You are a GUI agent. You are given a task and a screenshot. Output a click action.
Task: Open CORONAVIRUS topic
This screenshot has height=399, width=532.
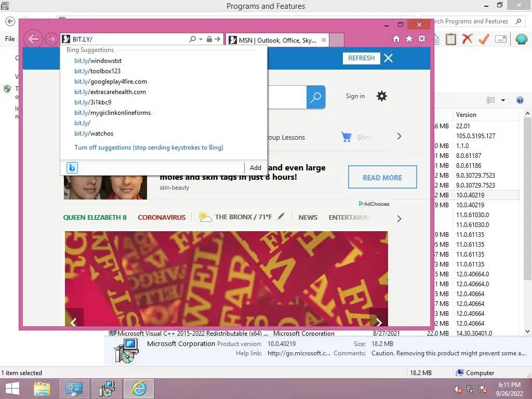(x=162, y=218)
